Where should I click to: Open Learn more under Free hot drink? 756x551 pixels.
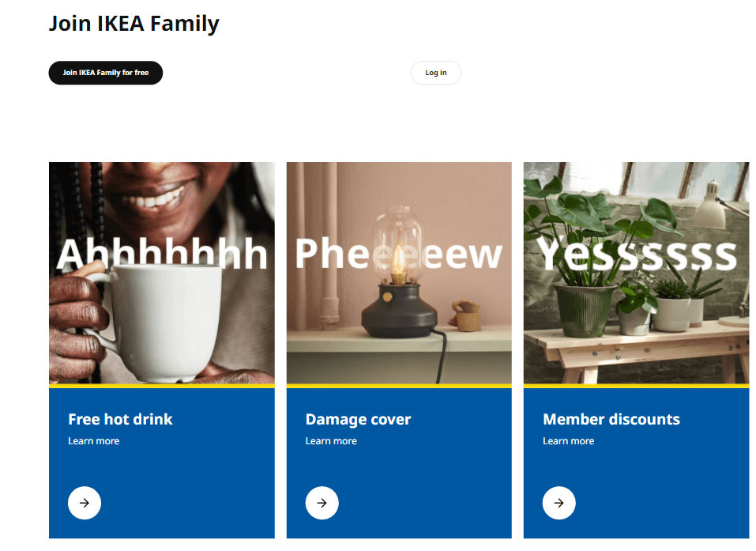[93, 440]
